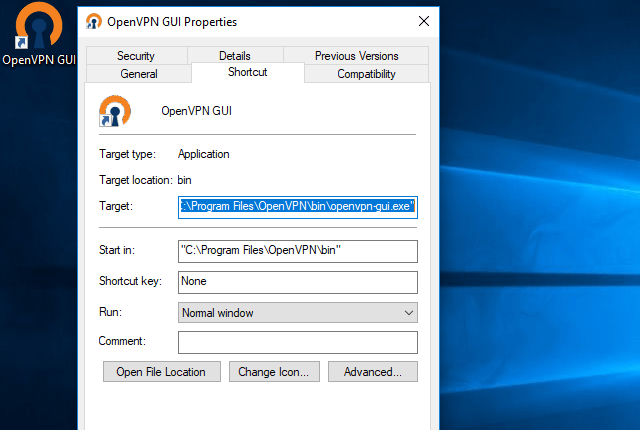Close the OpenVPN GUI Properties dialog

coord(424,21)
